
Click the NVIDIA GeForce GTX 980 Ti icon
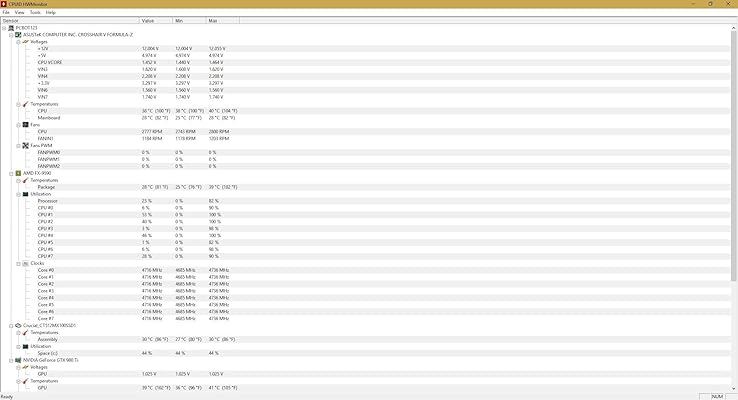click(18, 360)
